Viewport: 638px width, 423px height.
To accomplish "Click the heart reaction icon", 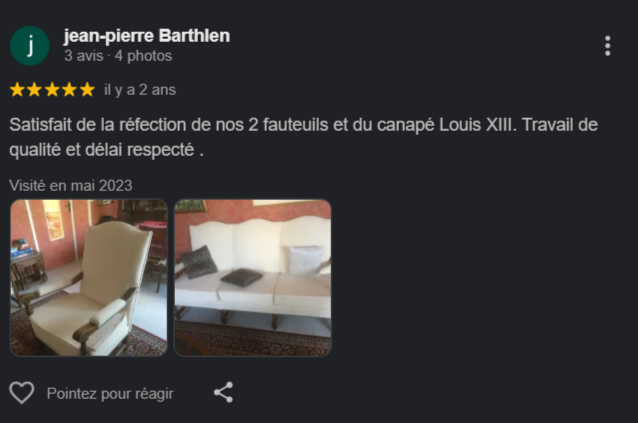I will point(22,393).
